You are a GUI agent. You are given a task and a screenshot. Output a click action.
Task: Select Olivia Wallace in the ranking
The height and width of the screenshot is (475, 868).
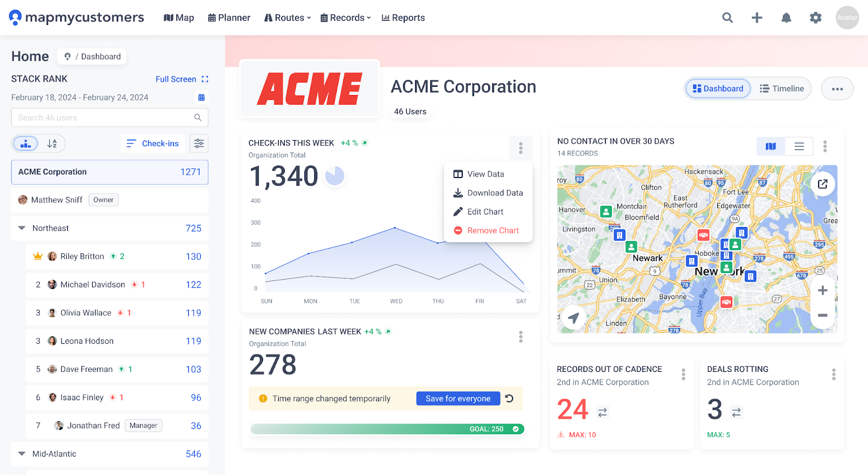[x=117, y=313]
